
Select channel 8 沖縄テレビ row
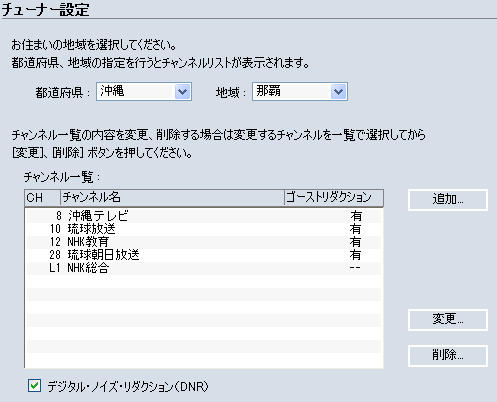204,216
